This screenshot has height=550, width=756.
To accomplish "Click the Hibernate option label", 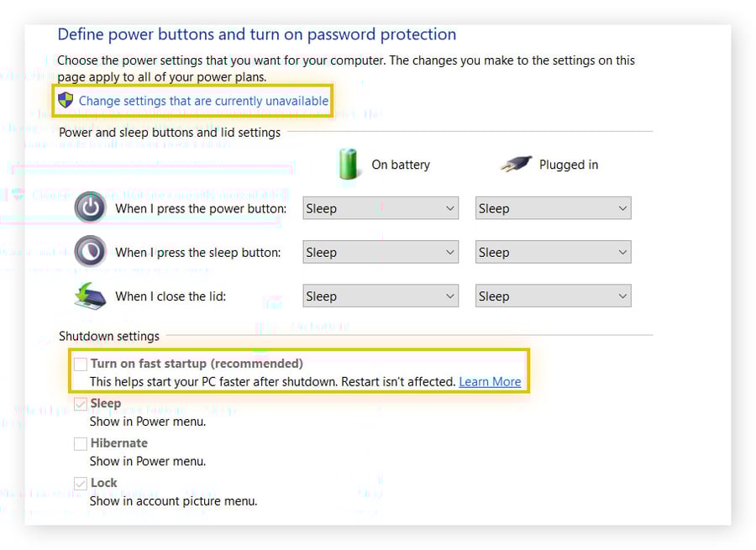I will pyautogui.click(x=119, y=443).
